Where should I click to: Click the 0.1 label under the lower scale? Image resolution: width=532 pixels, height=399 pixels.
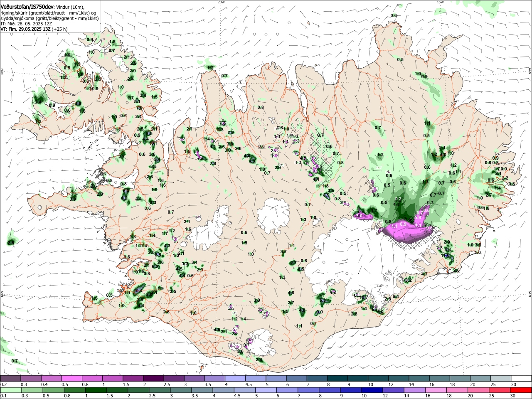[x=3, y=396]
